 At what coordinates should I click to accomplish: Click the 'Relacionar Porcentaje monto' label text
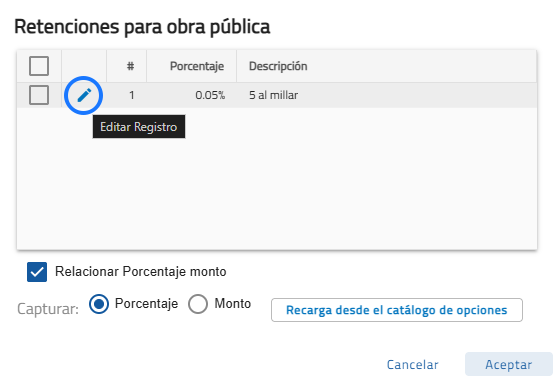click(x=141, y=272)
